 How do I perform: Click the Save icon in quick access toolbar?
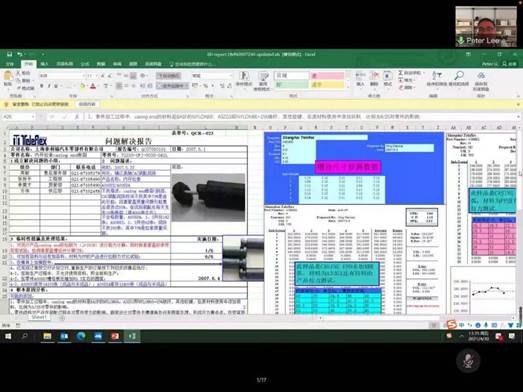(9, 54)
